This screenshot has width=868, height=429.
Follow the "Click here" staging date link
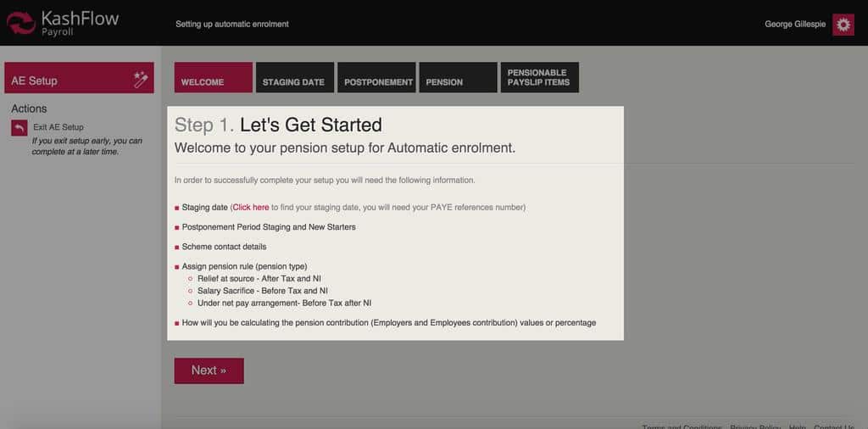pos(251,207)
